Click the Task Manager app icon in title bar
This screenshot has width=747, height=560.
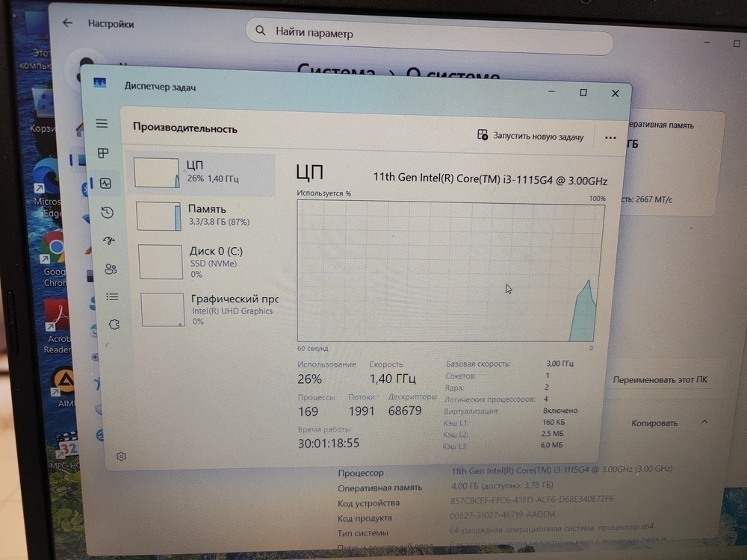[x=99, y=84]
